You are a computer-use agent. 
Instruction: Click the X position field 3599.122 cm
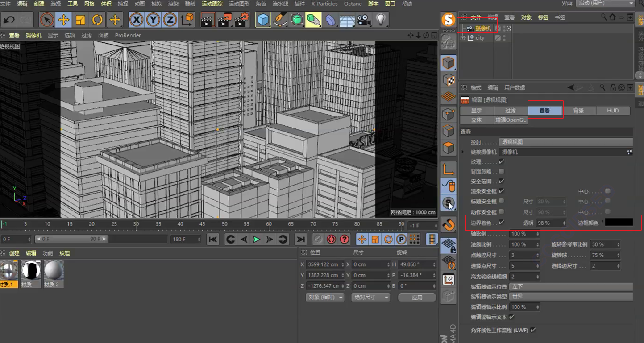(325, 264)
